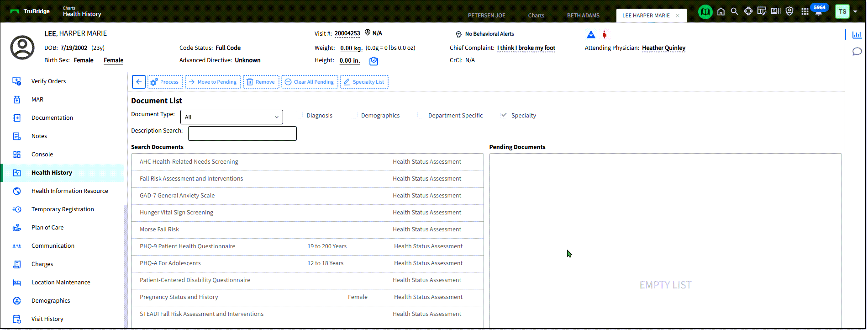The image size is (868, 331).
Task: Check the Demographics filter checkbox
Action: 354,116
